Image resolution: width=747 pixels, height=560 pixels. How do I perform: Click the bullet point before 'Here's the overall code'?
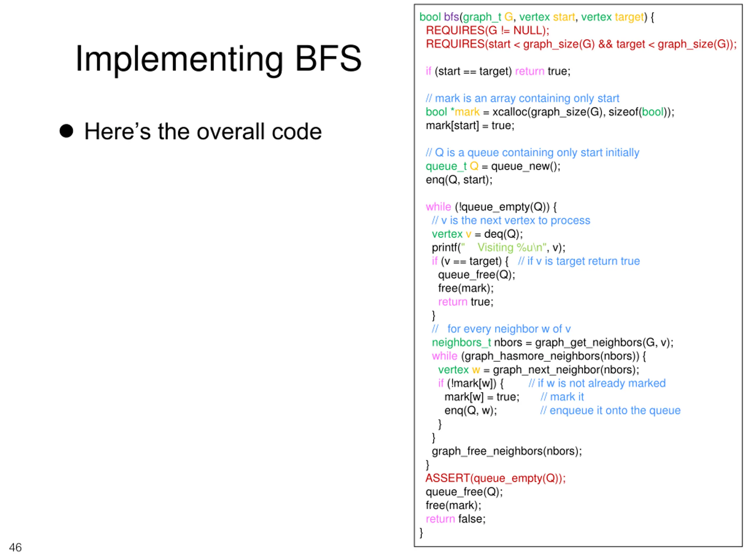pyautogui.click(x=66, y=131)
